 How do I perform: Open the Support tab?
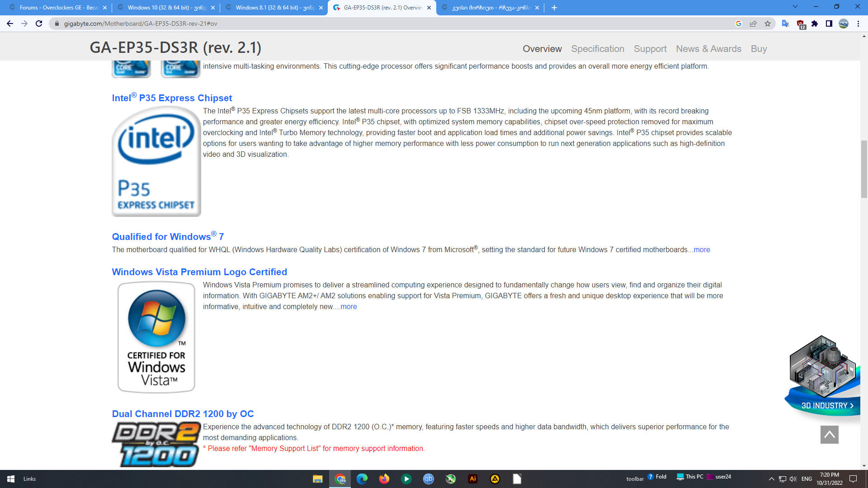point(650,49)
